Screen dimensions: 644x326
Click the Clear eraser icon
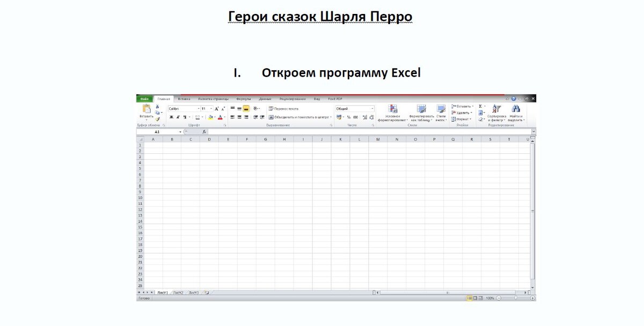pos(480,119)
